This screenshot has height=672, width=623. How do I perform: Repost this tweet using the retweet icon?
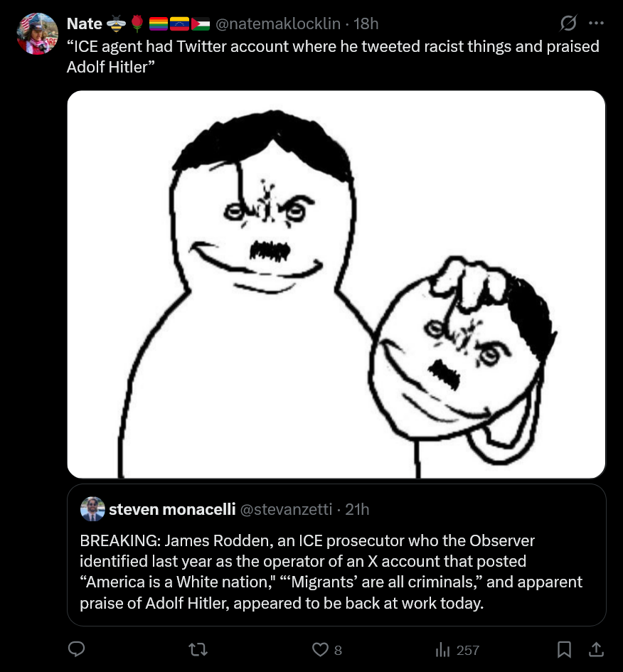(x=198, y=650)
